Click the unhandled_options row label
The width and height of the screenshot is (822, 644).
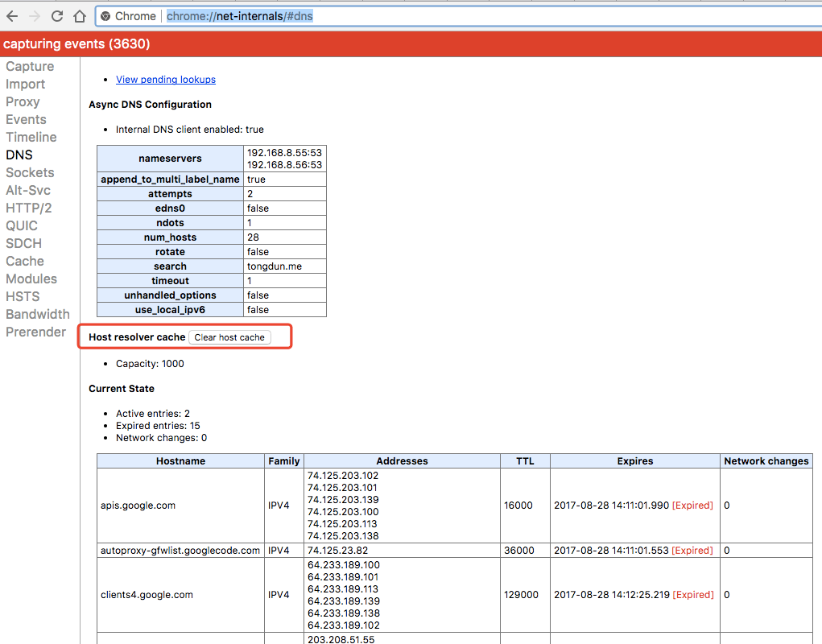click(171, 295)
